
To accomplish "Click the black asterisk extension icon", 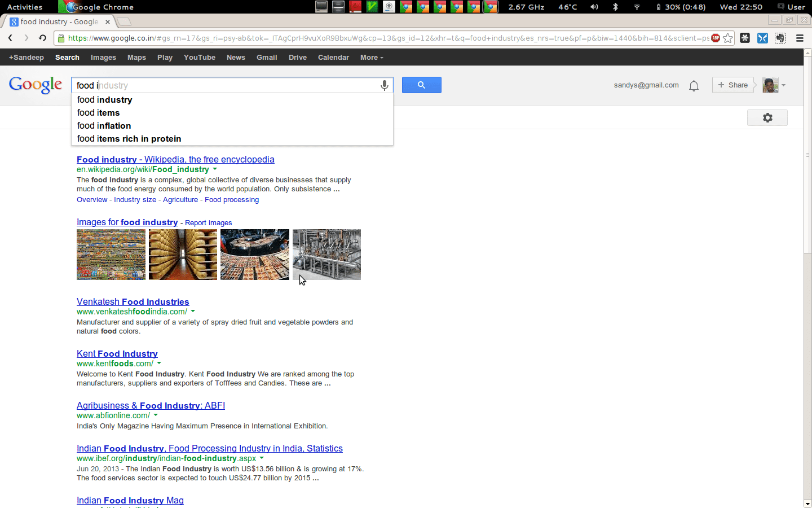I will 745,38.
